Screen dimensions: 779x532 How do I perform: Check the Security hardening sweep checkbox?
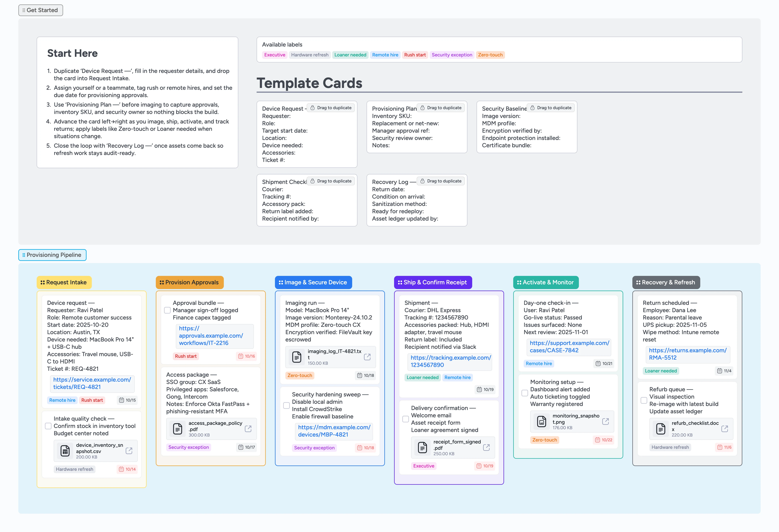click(x=287, y=405)
